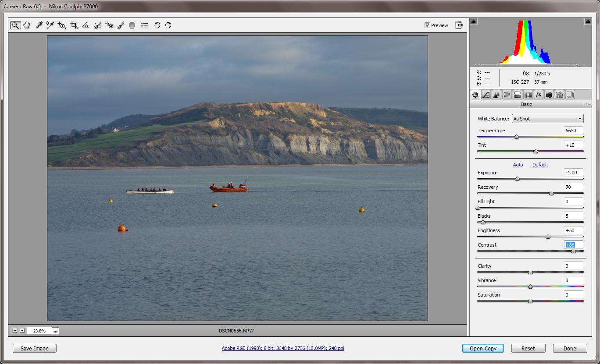Viewport: 600px width, 364px height.
Task: Open the Camera Raw preferences list icon
Action: click(145, 25)
